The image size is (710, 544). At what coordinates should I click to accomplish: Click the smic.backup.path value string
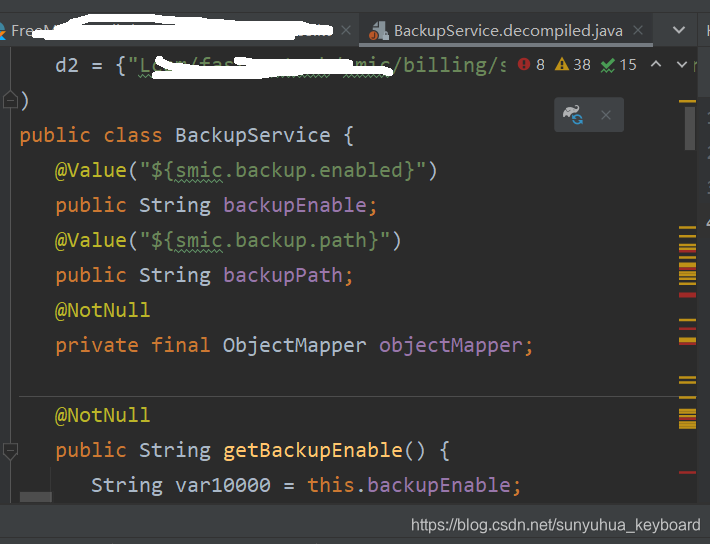[x=264, y=240]
